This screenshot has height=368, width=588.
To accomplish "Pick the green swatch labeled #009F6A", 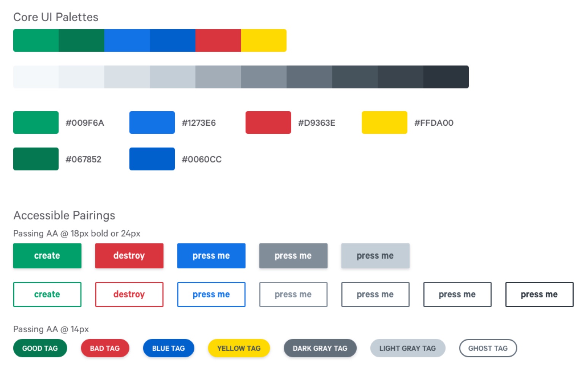I will (36, 122).
